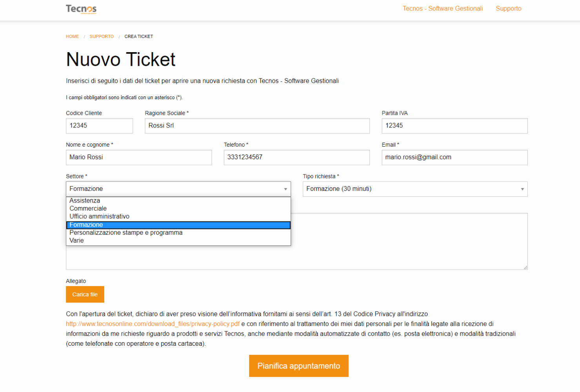
Task: Open the privacy-policy.pdf link
Action: 153,324
